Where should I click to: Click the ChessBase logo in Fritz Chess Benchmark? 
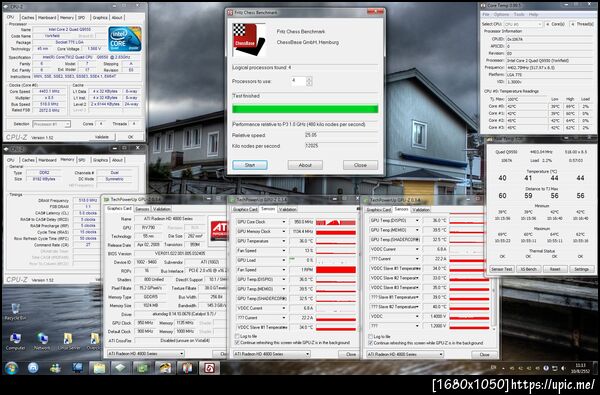pyautogui.click(x=249, y=39)
